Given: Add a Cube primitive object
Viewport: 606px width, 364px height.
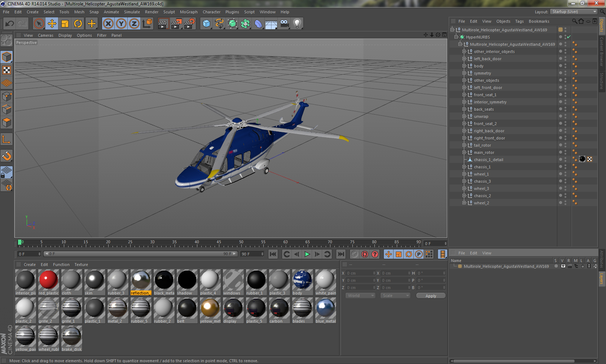Looking at the screenshot, I should pyautogui.click(x=206, y=24).
